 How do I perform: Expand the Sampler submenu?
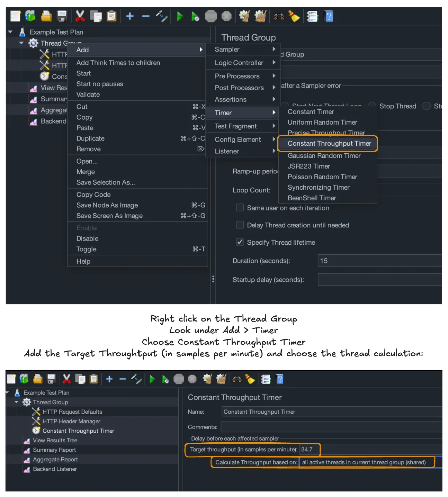(243, 49)
